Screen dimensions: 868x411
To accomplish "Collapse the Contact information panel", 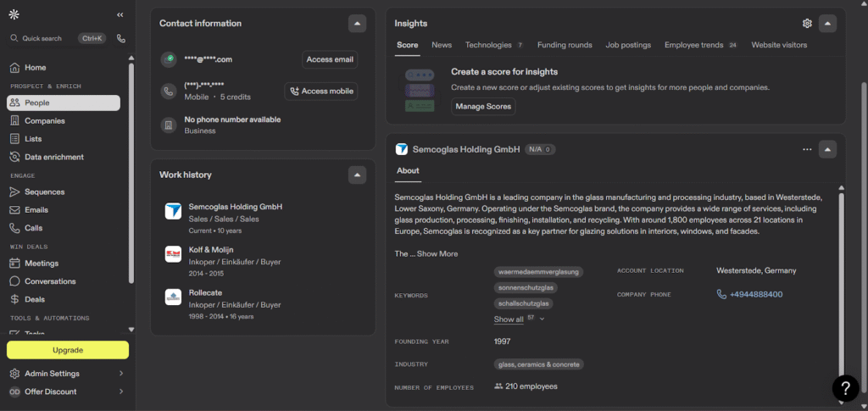I will [x=358, y=24].
